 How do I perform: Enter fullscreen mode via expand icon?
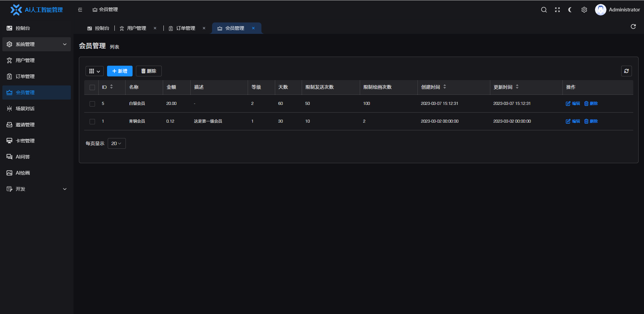coord(557,10)
